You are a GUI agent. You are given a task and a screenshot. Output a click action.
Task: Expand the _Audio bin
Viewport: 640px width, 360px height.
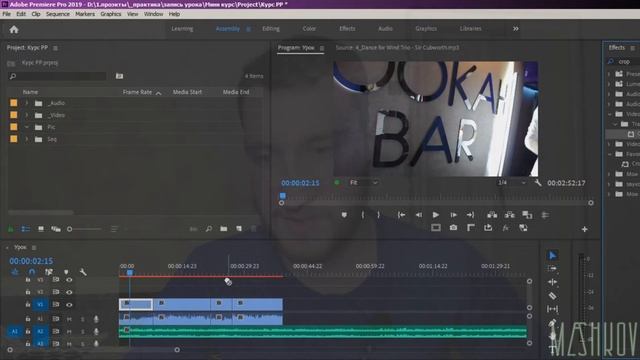(x=27, y=103)
